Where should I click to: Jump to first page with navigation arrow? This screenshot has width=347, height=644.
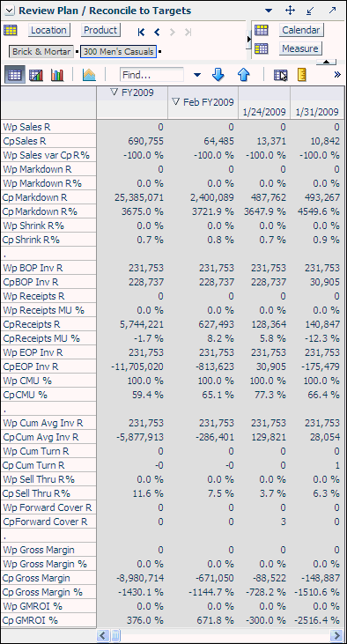141,32
